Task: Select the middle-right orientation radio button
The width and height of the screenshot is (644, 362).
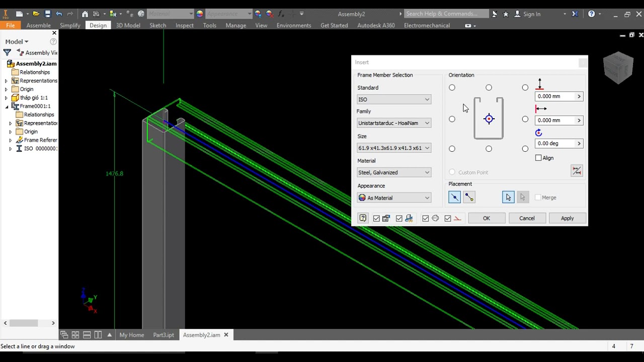Action: 525,119
